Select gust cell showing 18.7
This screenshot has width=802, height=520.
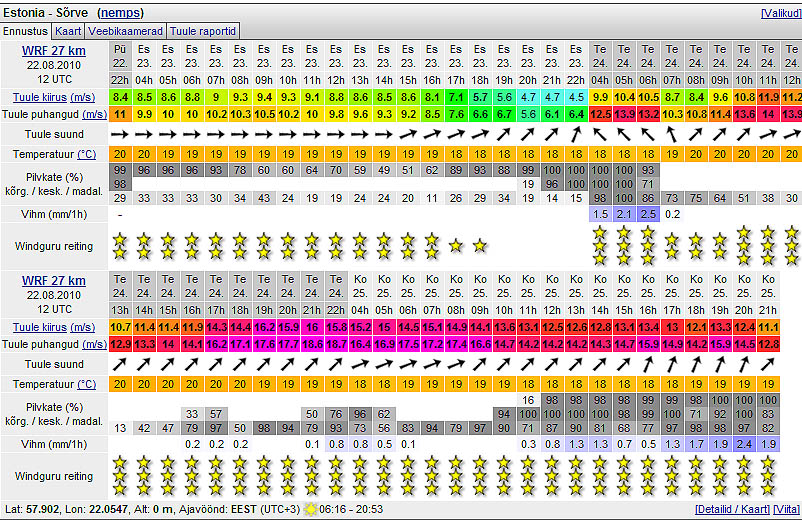click(336, 344)
